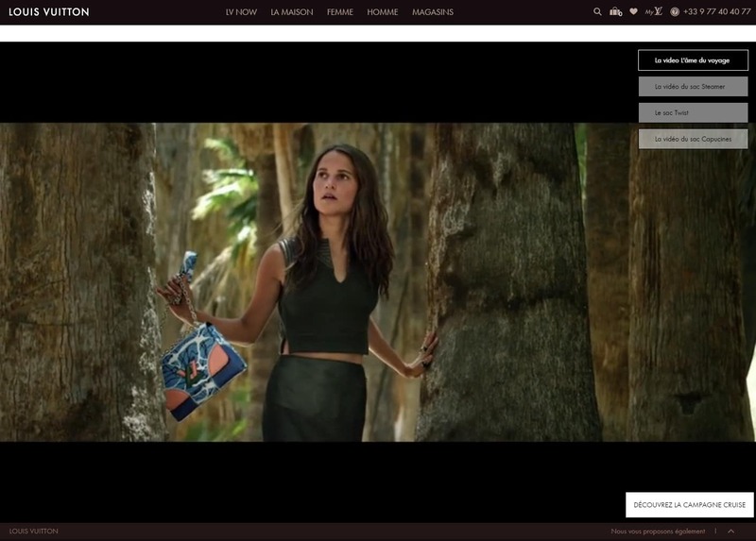Select La vidéo du sac Capucines
Screen dimensions: 756x541
point(693,139)
